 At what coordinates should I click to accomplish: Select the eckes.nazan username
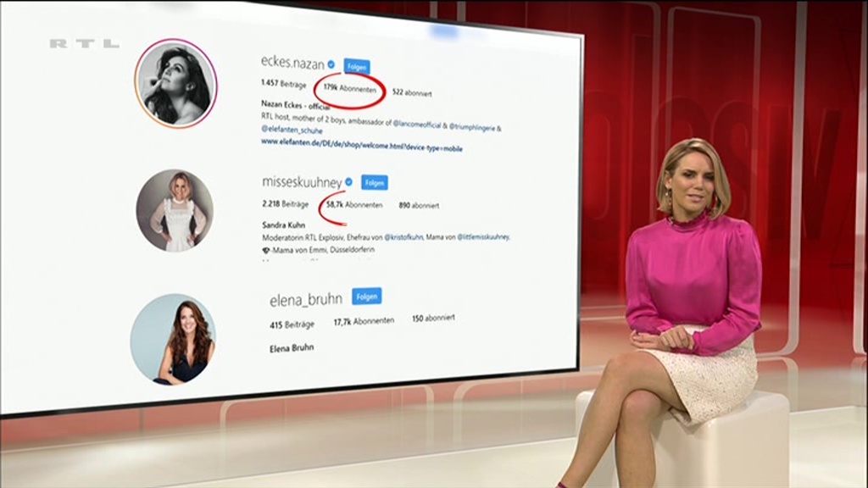[292, 63]
